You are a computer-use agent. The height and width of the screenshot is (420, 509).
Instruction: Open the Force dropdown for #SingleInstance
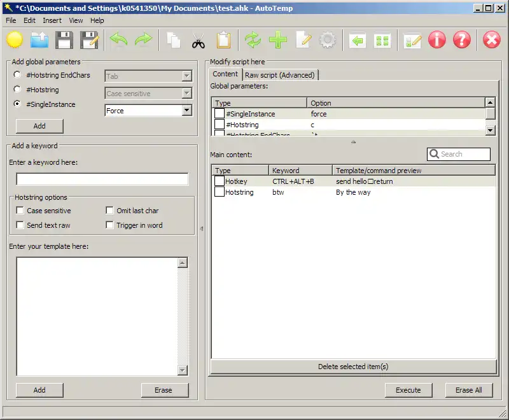point(186,110)
